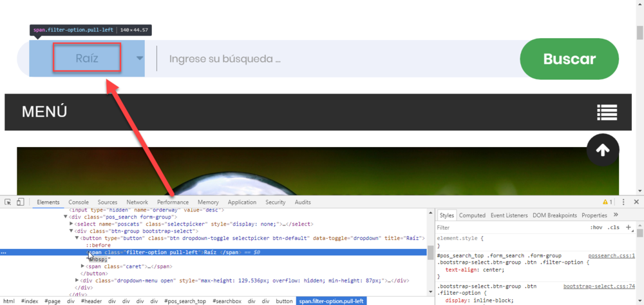The width and height of the screenshot is (644, 305).
Task: Click the banner image on the page
Action: (317, 171)
